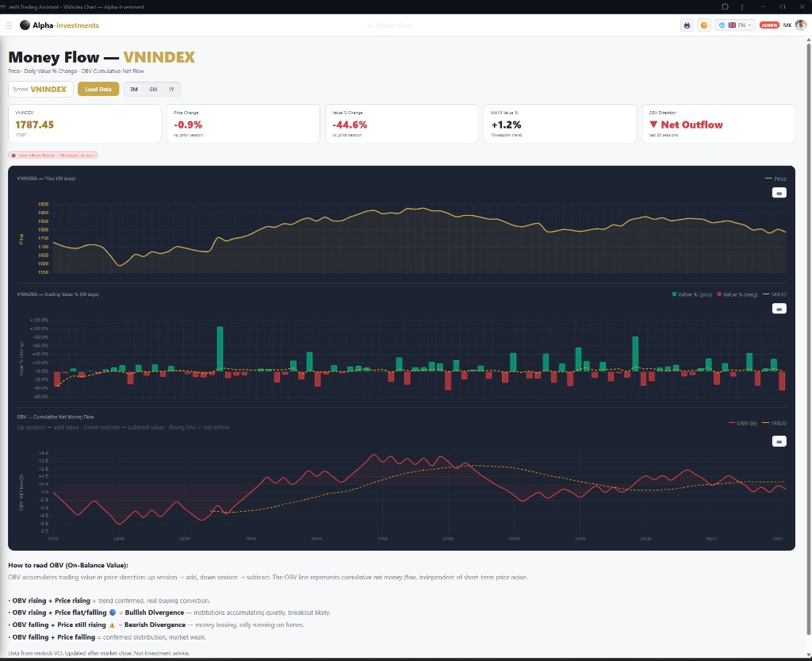Click the Load Data button

[98, 89]
